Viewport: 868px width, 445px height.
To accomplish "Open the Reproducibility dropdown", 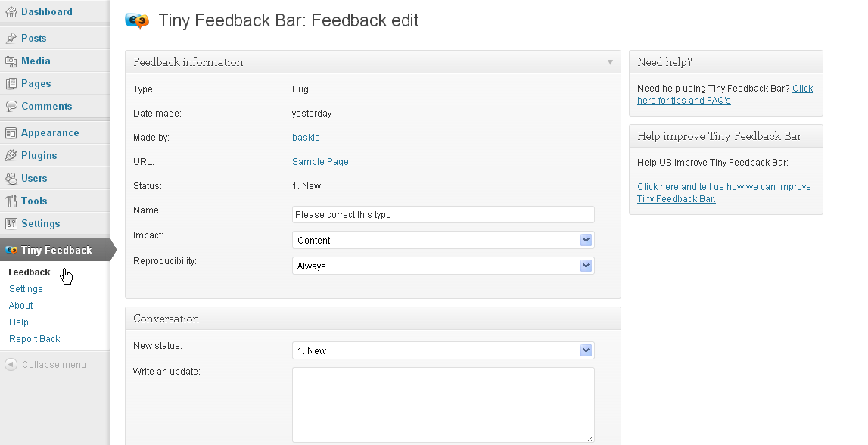I will (x=443, y=266).
